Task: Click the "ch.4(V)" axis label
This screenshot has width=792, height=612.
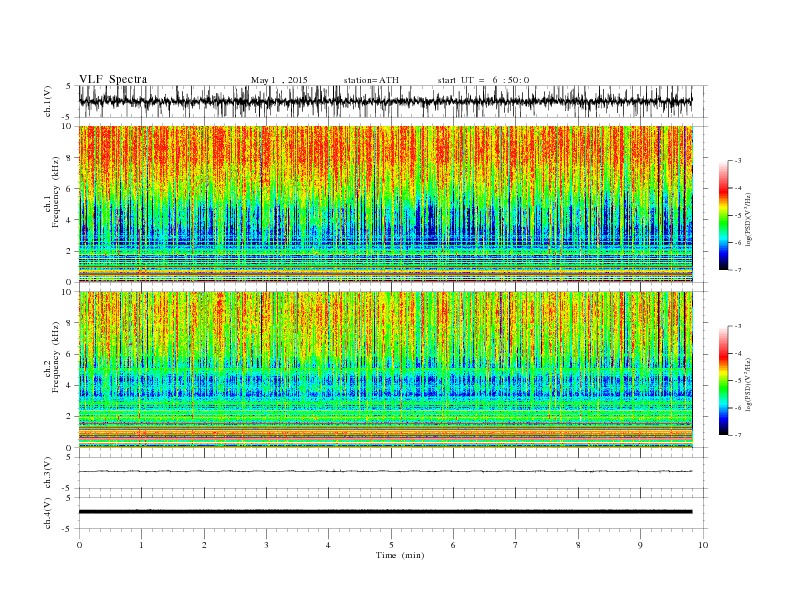Action: pyautogui.click(x=47, y=513)
